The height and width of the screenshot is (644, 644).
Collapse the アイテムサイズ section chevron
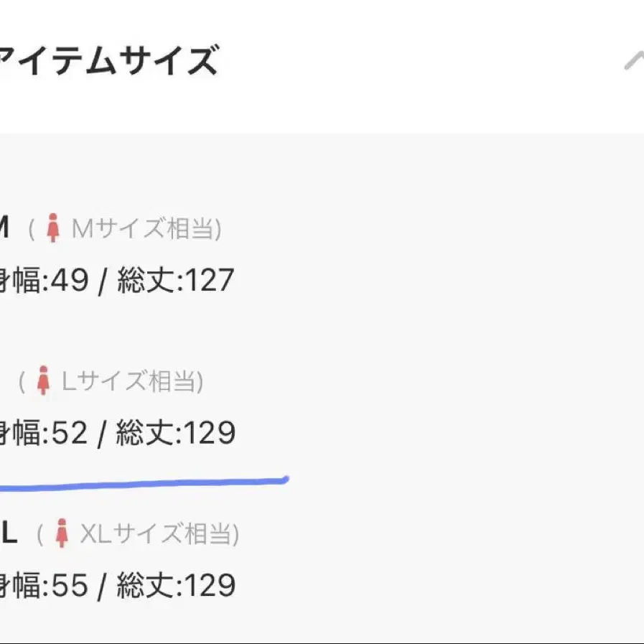click(633, 62)
